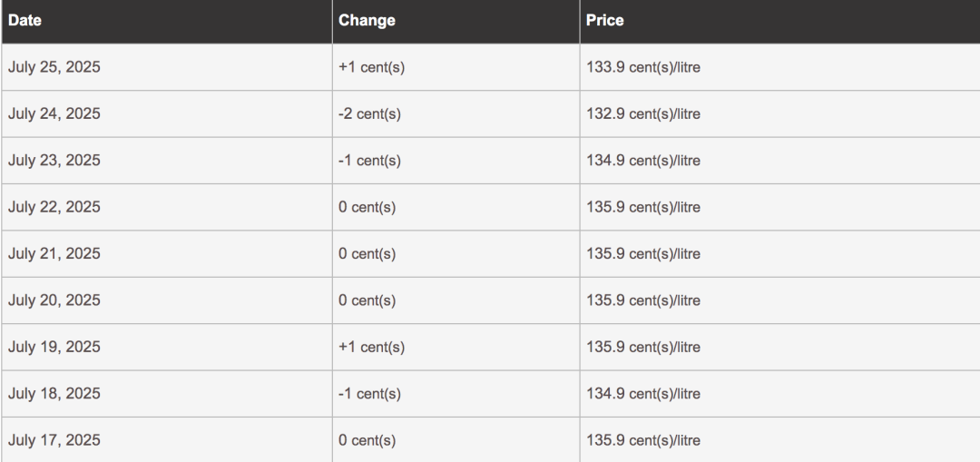The height and width of the screenshot is (462, 980).
Task: Click the -2 cent(s) change value
Action: click(369, 113)
